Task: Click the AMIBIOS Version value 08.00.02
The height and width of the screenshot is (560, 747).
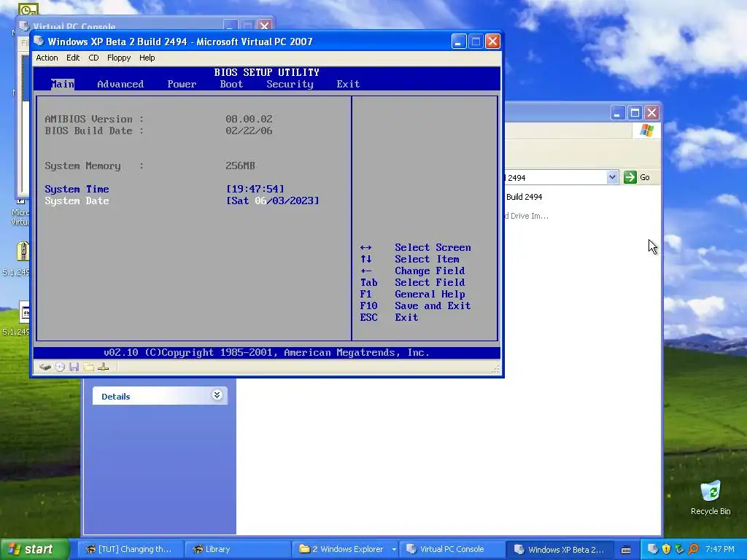Action: coord(249,119)
